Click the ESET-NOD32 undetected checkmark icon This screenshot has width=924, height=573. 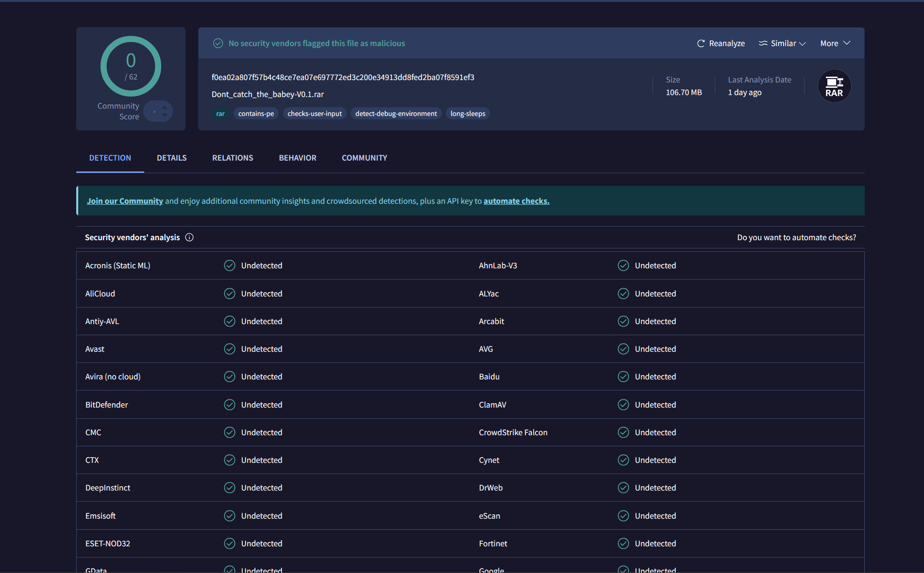pyautogui.click(x=230, y=543)
